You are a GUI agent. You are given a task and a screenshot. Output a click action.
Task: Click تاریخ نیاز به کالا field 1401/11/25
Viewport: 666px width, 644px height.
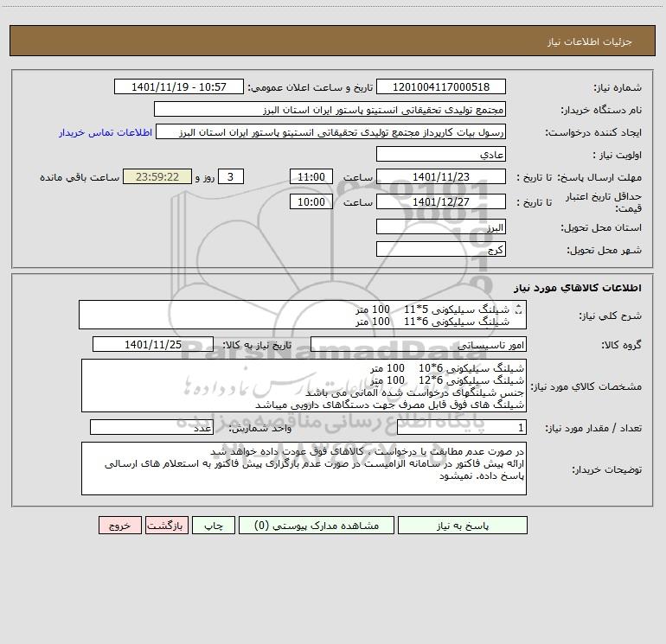(x=153, y=344)
